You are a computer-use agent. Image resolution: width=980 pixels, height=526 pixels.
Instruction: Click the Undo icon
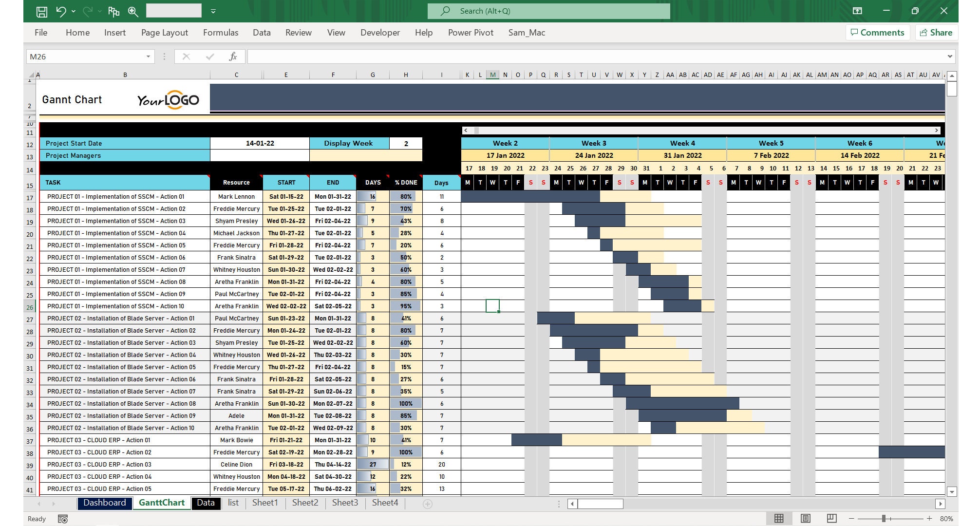pyautogui.click(x=60, y=10)
